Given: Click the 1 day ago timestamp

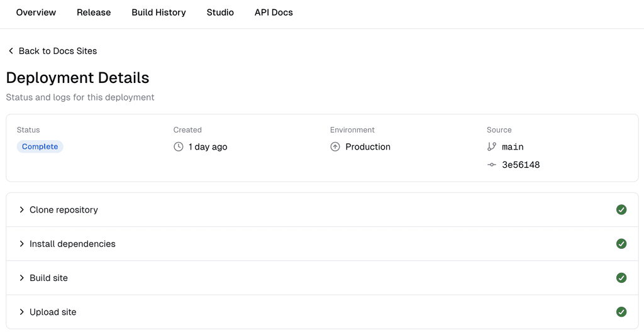Looking at the screenshot, I should (x=208, y=147).
